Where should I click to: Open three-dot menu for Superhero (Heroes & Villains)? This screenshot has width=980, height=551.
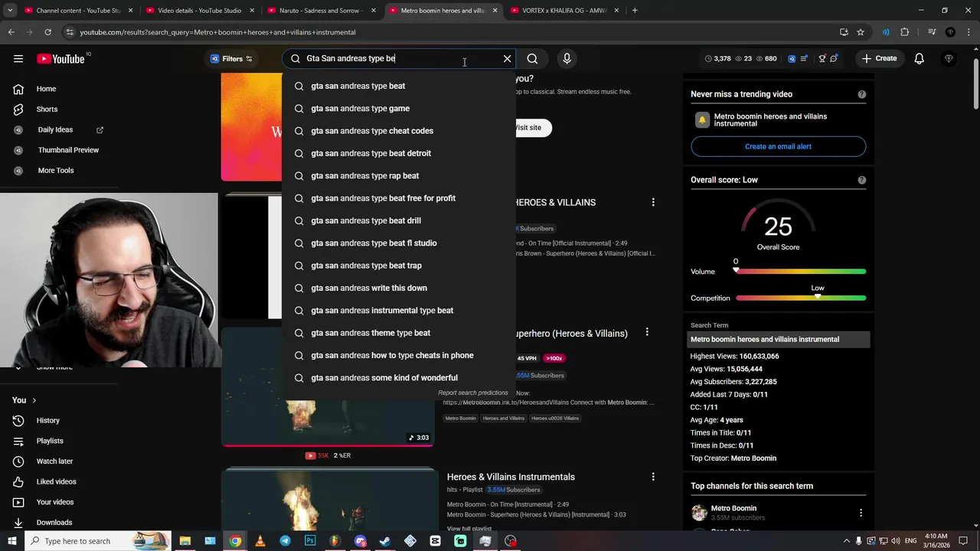coord(647,332)
